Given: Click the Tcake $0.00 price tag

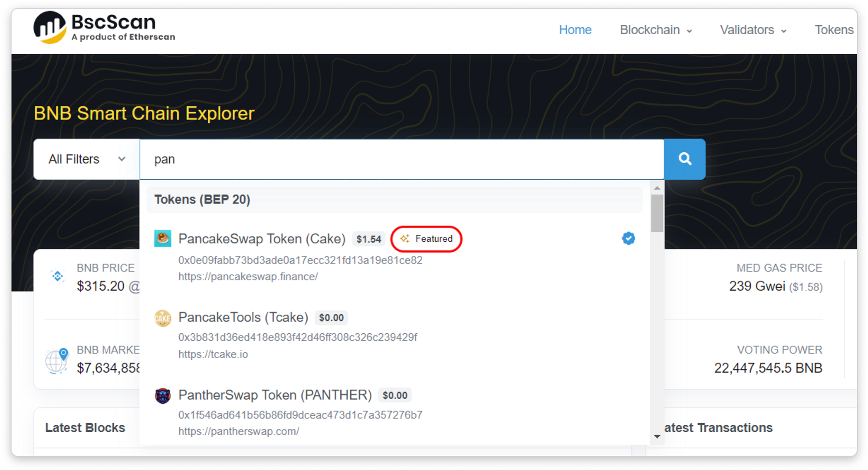Looking at the screenshot, I should (331, 318).
